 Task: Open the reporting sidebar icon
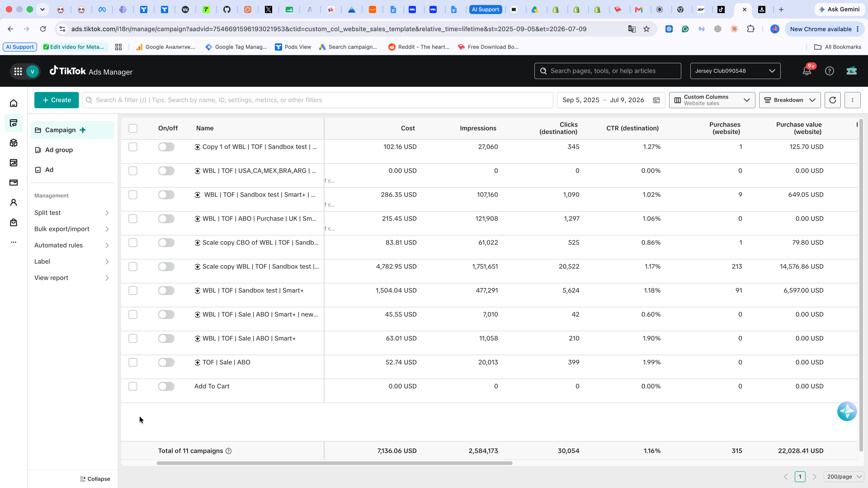pos(14,163)
